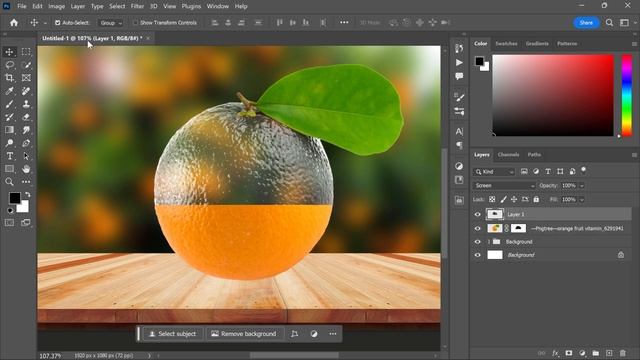Click the Share button

click(586, 23)
